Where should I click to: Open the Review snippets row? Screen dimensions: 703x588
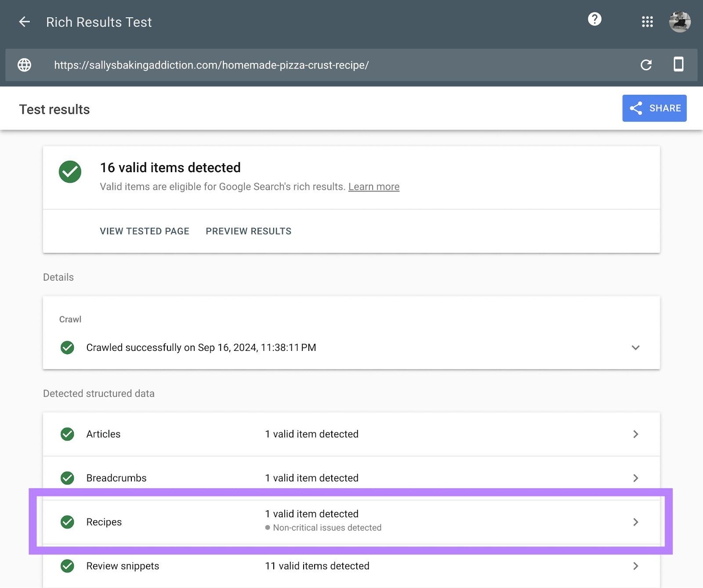351,566
